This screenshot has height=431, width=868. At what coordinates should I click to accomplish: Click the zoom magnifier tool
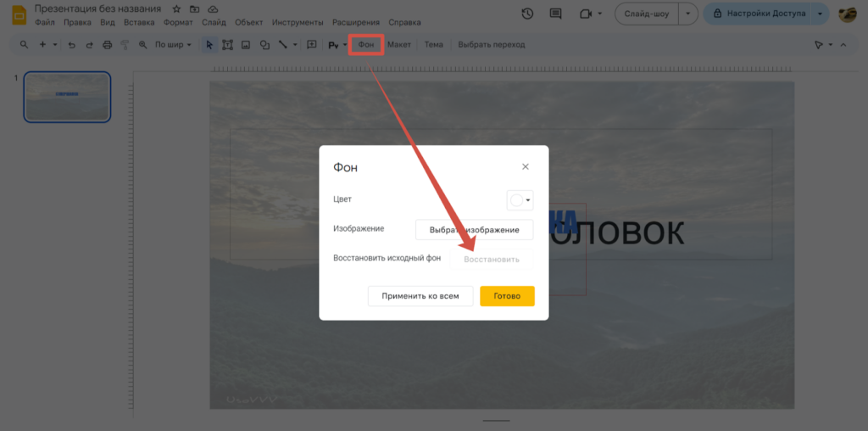pos(143,45)
